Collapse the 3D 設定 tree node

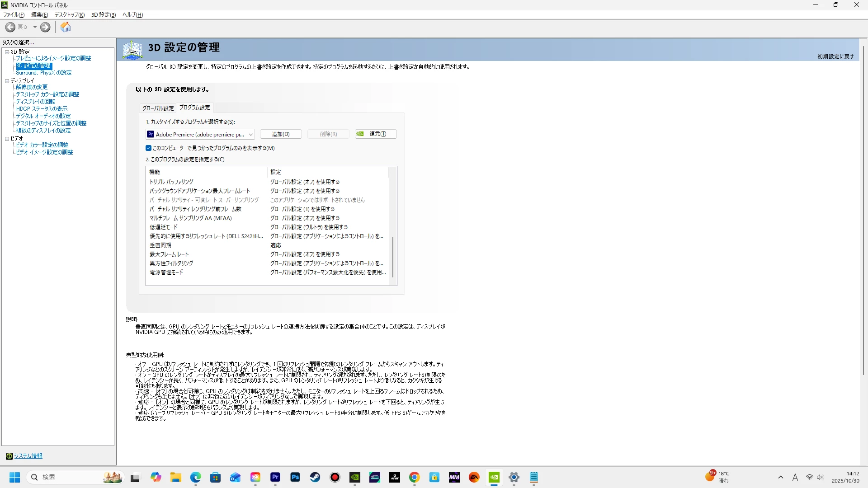(x=7, y=52)
